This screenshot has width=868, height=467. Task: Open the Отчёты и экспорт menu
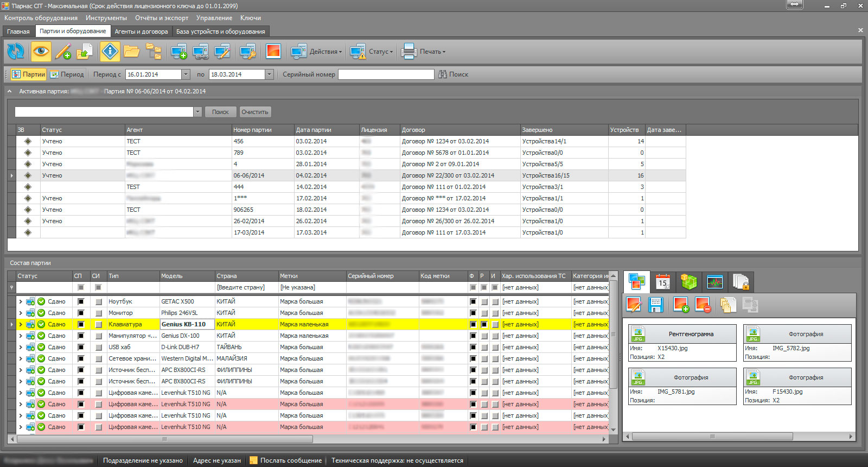point(162,18)
